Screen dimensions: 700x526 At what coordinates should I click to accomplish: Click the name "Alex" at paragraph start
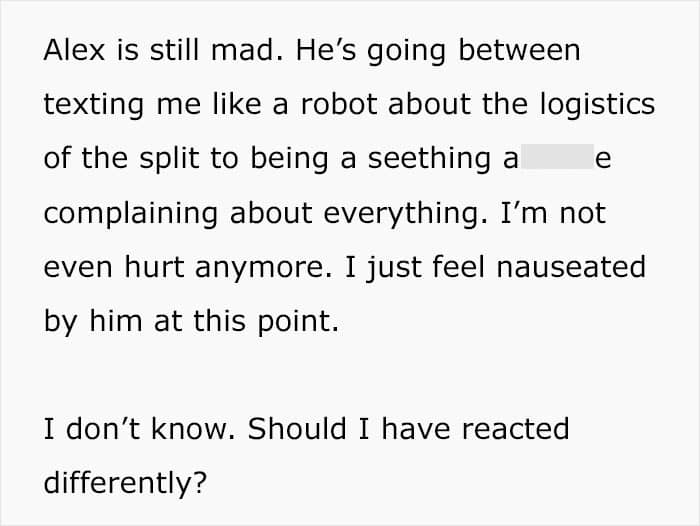click(74, 50)
